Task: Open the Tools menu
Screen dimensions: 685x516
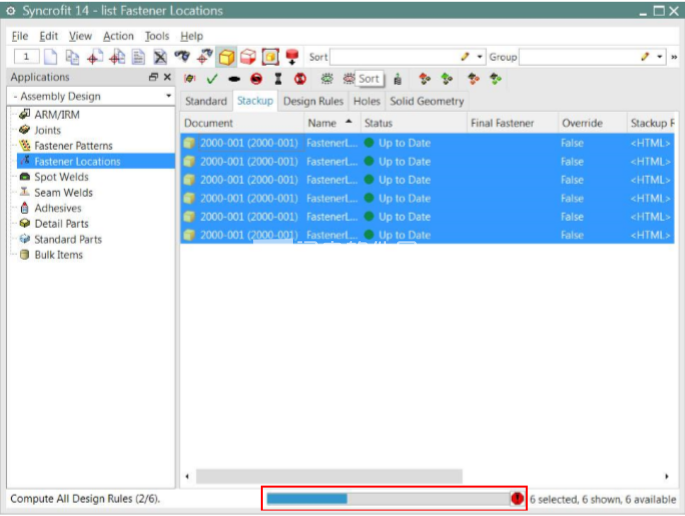Action: click(x=157, y=36)
